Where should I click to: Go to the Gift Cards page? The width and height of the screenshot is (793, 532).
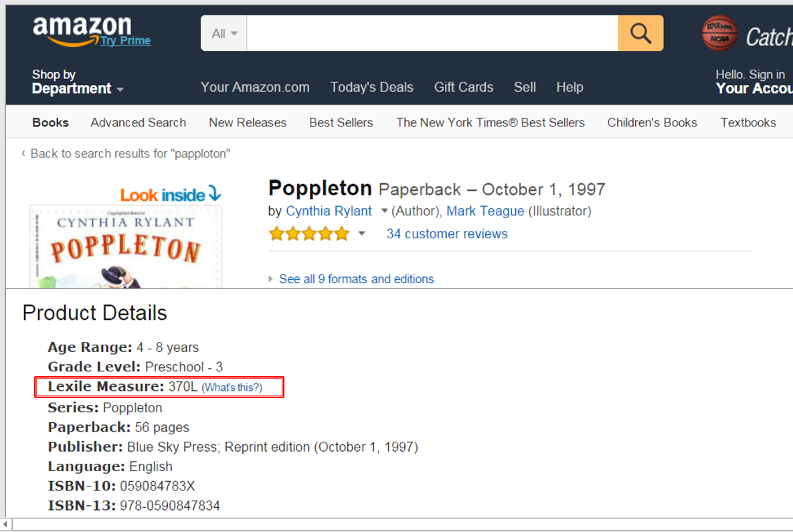463,87
